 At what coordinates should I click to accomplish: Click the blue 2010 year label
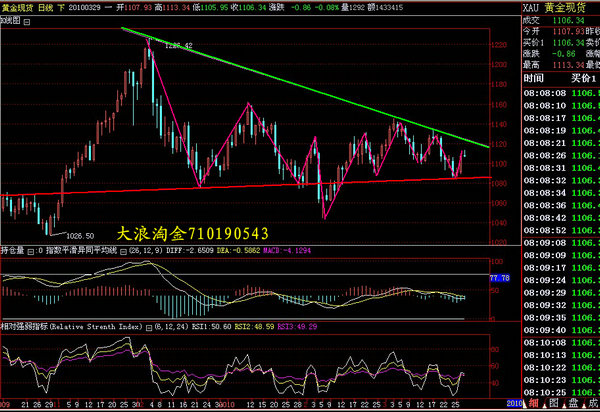(x=514, y=403)
